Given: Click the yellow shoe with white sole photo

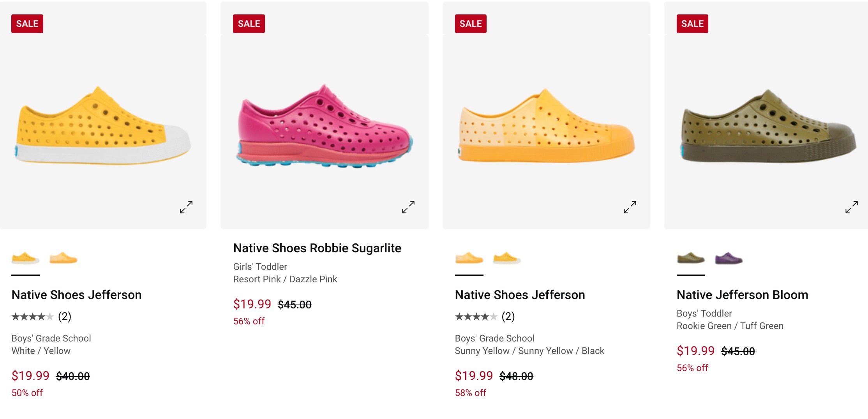Looking at the screenshot, I should click(x=103, y=127).
